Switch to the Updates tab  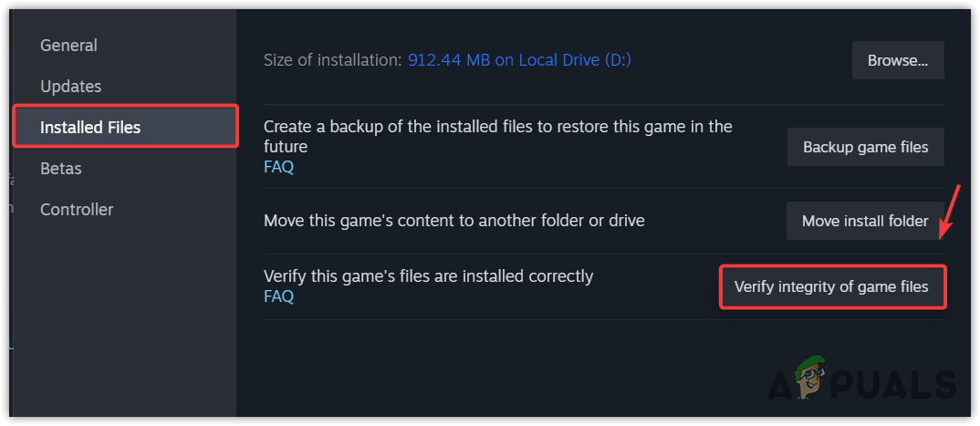(x=70, y=87)
